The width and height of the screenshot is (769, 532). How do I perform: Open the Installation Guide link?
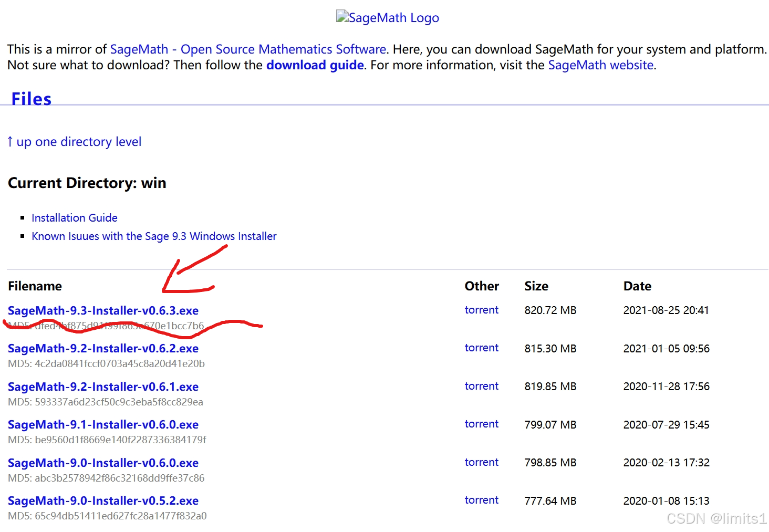pyautogui.click(x=75, y=218)
